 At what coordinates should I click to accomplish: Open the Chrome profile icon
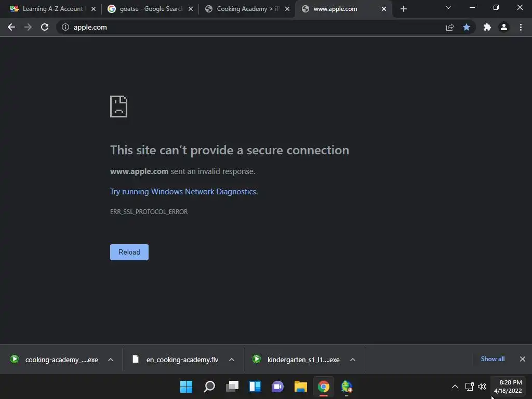tap(504, 27)
